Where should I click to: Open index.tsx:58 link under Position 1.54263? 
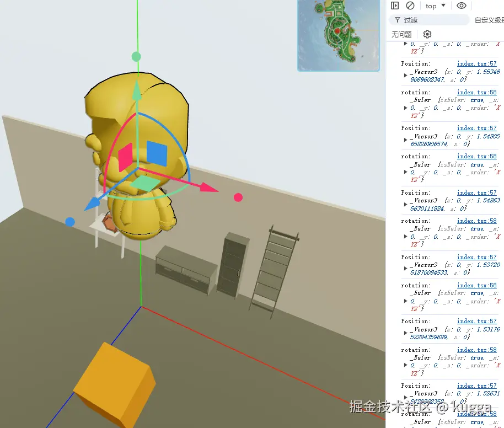(x=476, y=221)
